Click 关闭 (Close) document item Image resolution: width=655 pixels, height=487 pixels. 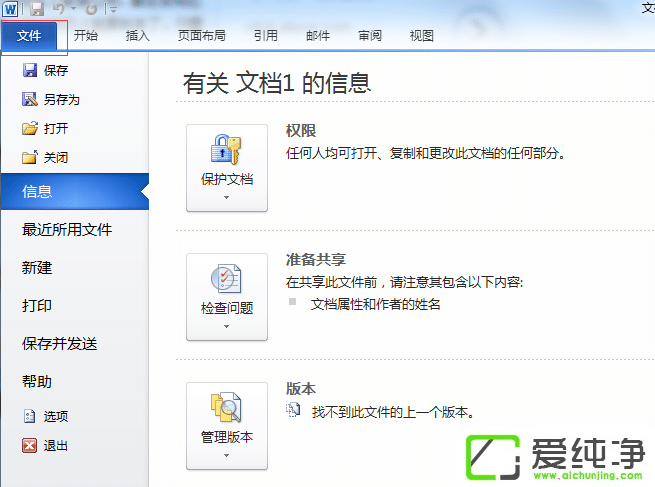click(55, 157)
